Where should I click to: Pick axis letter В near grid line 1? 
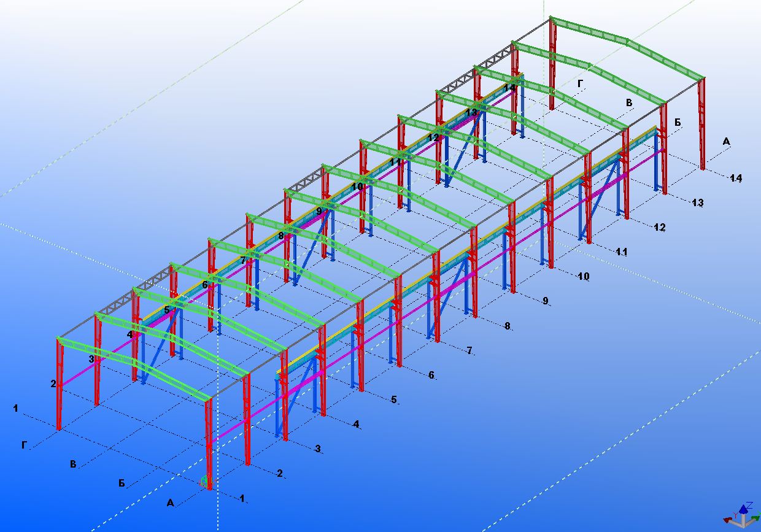coord(74,465)
